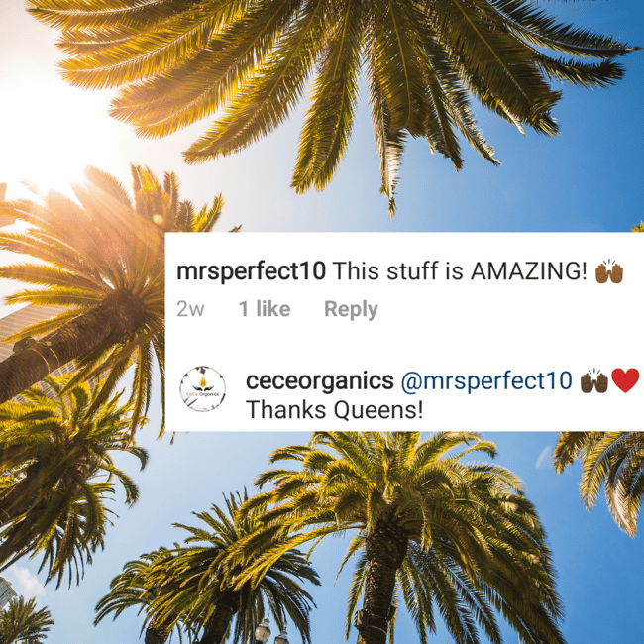Image resolution: width=644 pixels, height=644 pixels.
Task: Select the 'This stuff is AMAZING!' text
Action: pos(460,271)
